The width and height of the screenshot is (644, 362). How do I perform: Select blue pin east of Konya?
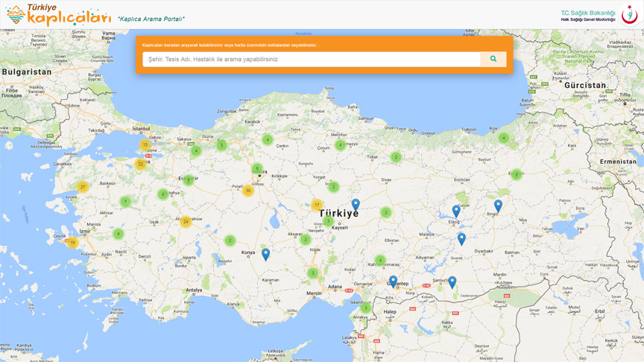(x=266, y=255)
